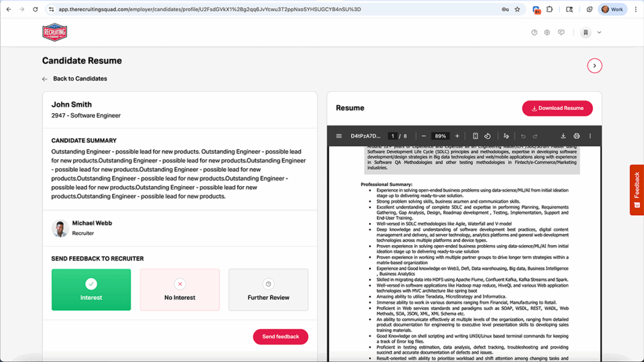Select the PDF draw annotation tool
This screenshot has height=362, width=644.
[506, 136]
